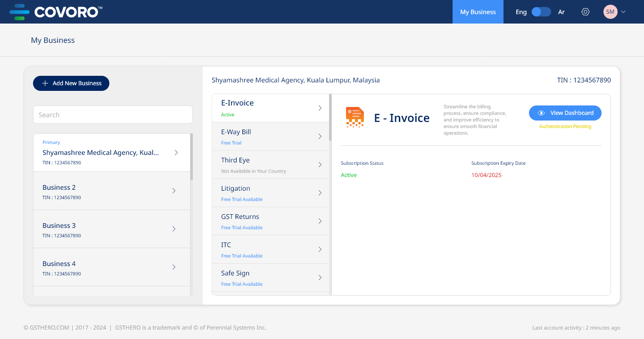Click arrow icon beside Safe Sign
This screenshot has height=339, width=644.
[x=320, y=278]
